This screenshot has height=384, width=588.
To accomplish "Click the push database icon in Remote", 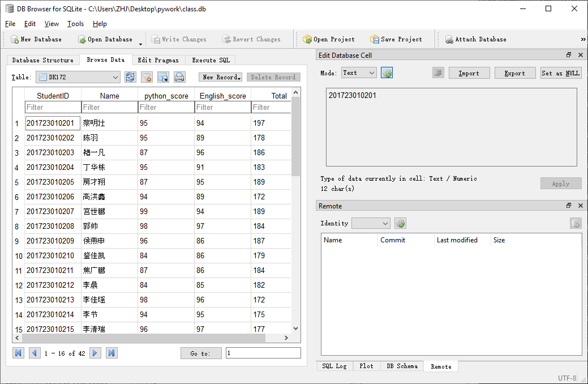I will click(x=576, y=223).
